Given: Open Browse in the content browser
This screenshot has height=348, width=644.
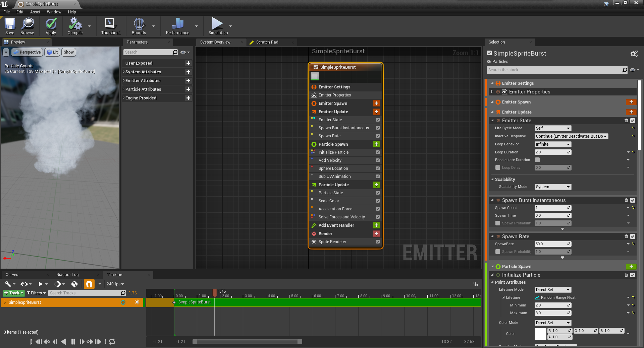Looking at the screenshot, I should tap(27, 26).
